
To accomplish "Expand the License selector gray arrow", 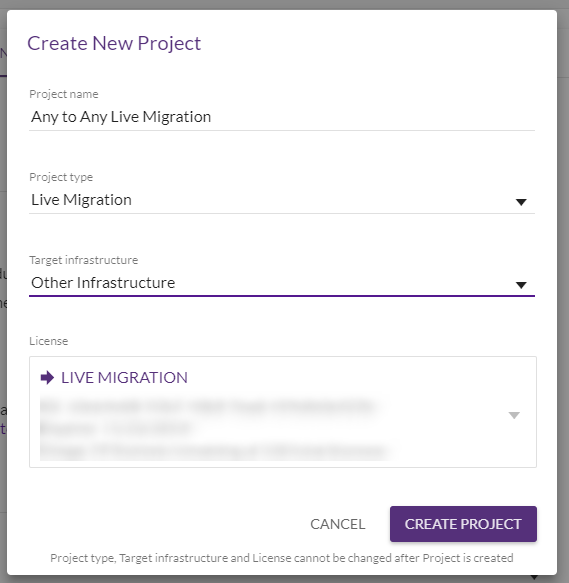I will 514,415.
